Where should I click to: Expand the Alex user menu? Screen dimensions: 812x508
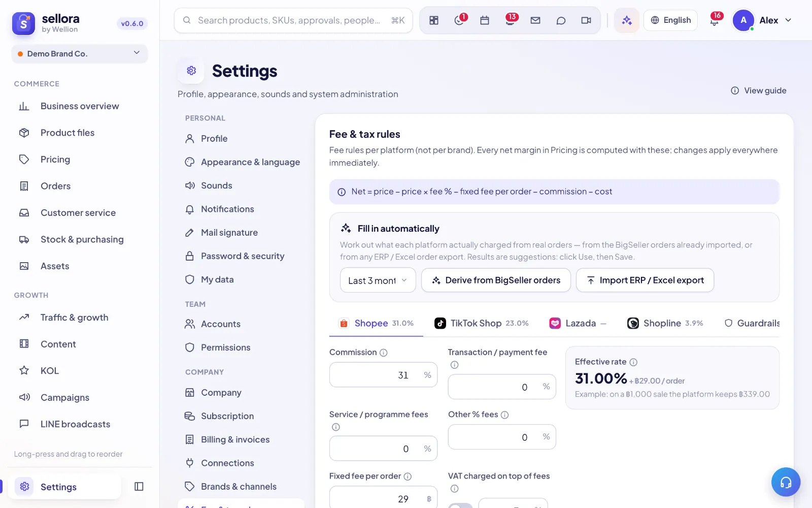click(x=762, y=20)
